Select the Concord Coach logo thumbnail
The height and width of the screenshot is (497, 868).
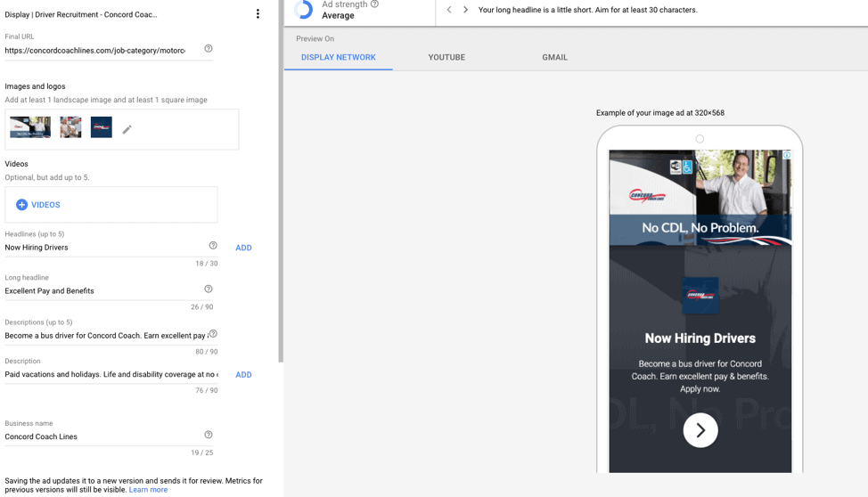tap(102, 127)
